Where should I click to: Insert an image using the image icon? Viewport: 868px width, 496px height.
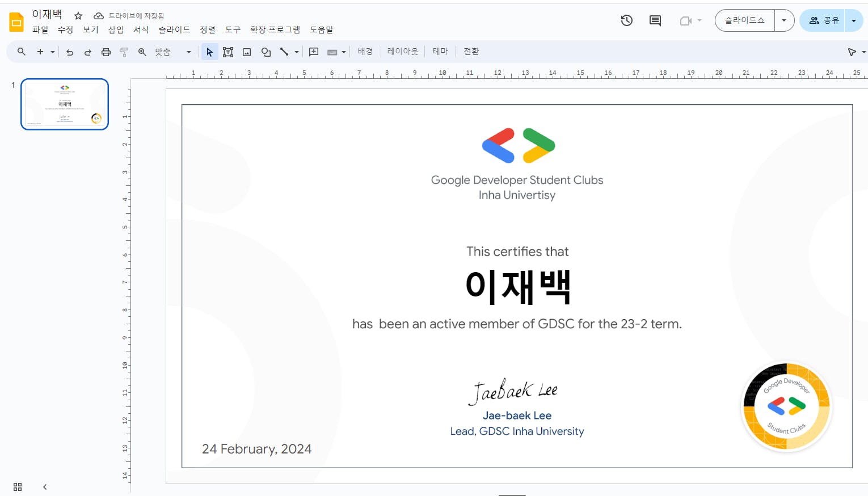coord(247,52)
